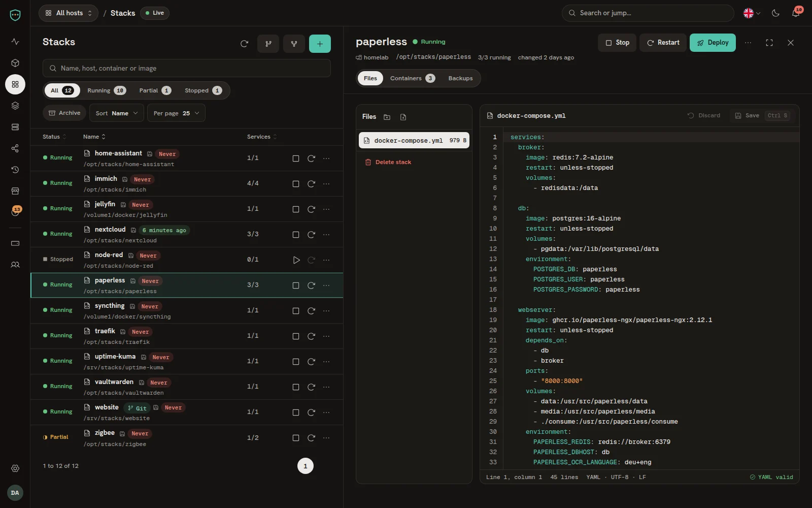Click the Search or jump box
812x508 pixels.
coord(648,13)
